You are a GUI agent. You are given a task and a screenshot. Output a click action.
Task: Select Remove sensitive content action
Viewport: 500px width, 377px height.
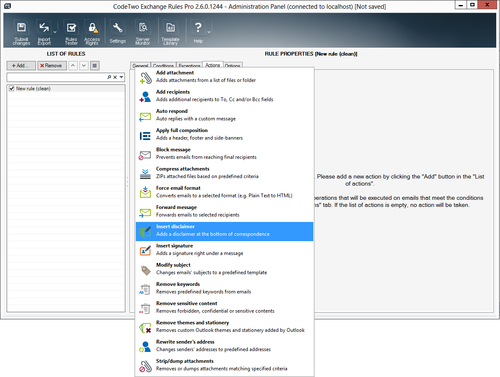click(x=224, y=307)
